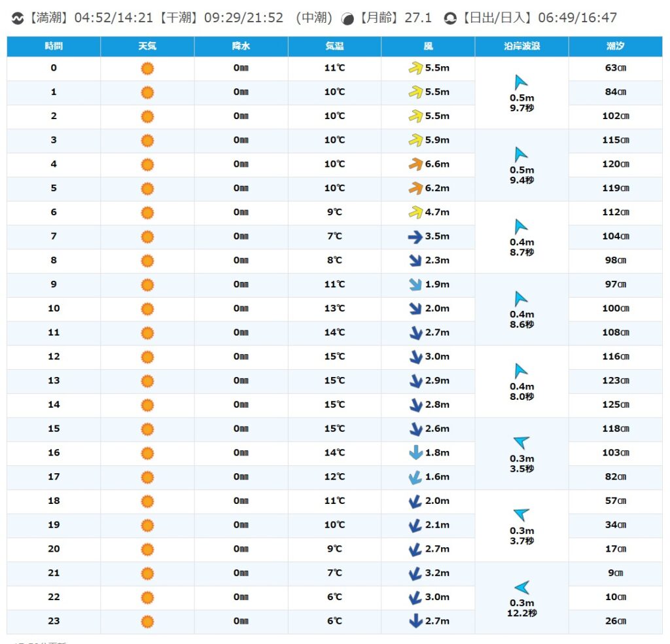670x644 pixels.
Task: Select the 9cm tide value at hour 21
Action: pos(615,573)
